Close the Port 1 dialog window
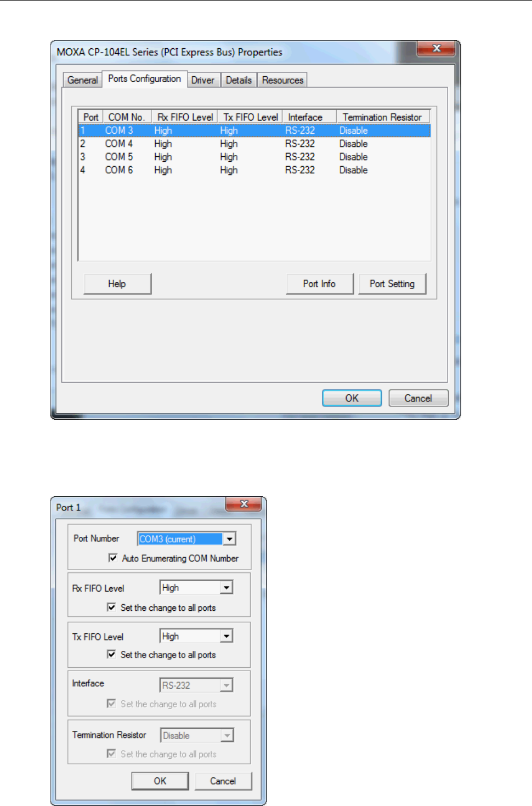Screen dimensions: 532x806 [244, 504]
